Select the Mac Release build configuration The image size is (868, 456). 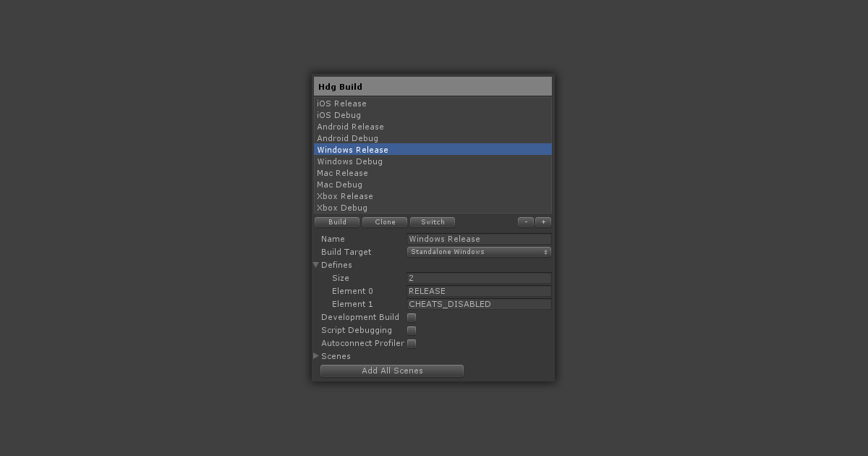[x=342, y=173]
